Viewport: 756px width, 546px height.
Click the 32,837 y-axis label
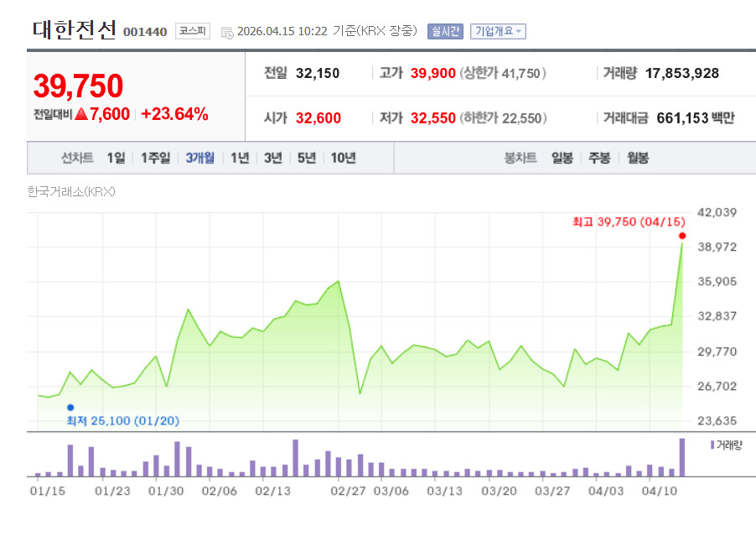tap(717, 316)
